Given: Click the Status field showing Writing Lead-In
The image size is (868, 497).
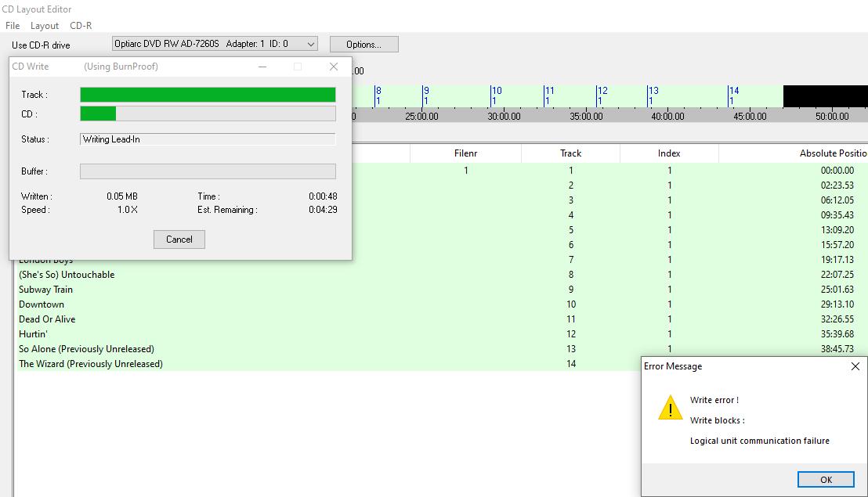Looking at the screenshot, I should (208, 139).
